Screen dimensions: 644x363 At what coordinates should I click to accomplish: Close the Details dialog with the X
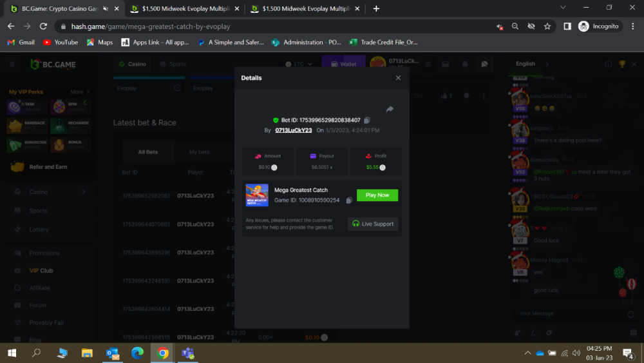[x=398, y=78]
